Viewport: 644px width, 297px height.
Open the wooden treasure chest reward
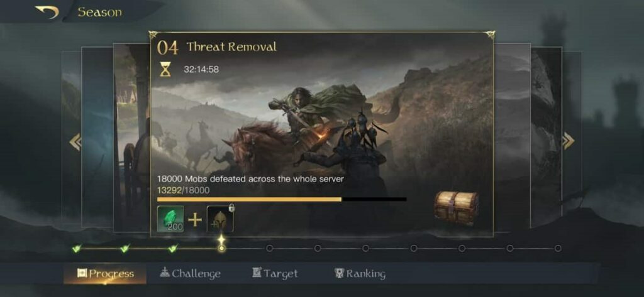[457, 207]
